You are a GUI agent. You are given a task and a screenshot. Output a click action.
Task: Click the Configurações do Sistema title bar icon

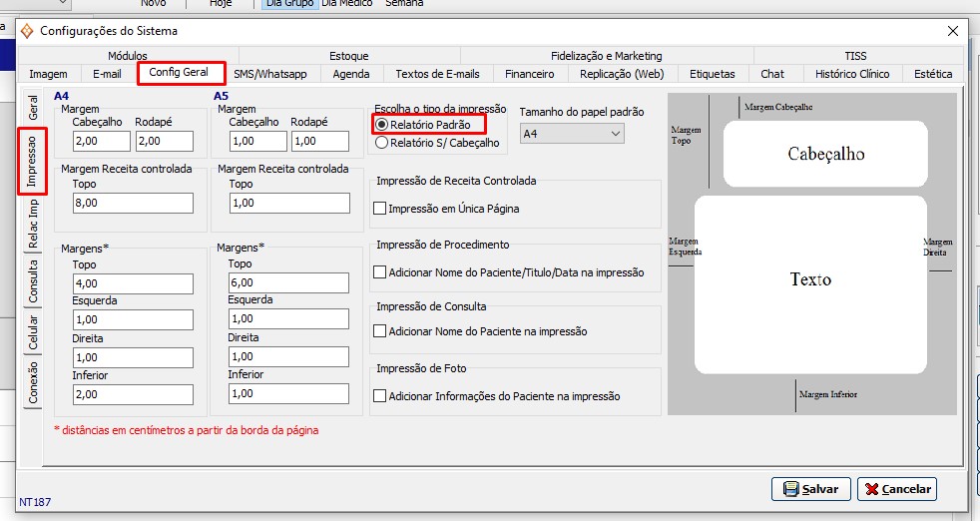tap(27, 30)
